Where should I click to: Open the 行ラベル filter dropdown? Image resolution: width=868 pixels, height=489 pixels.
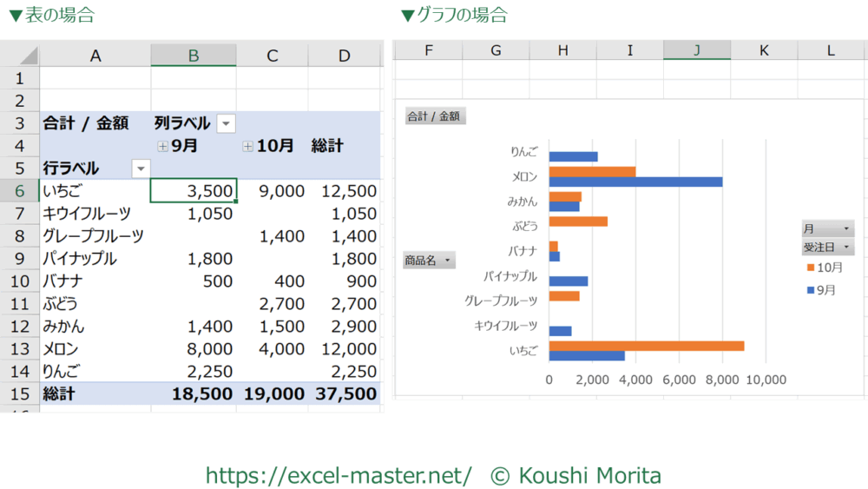coord(140,169)
